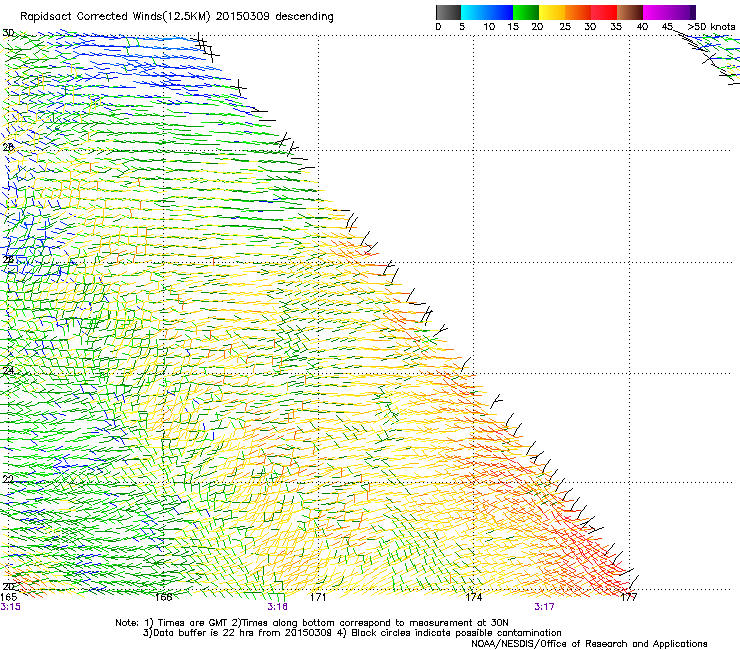
Task: Click the legend scale label '15'
Action: (513, 27)
